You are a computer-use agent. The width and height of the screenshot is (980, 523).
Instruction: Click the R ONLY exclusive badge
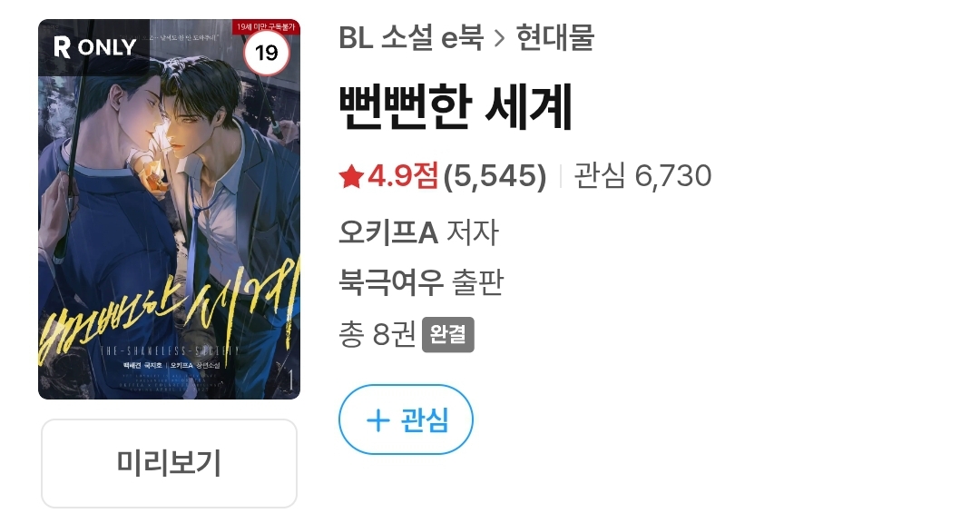(x=94, y=47)
